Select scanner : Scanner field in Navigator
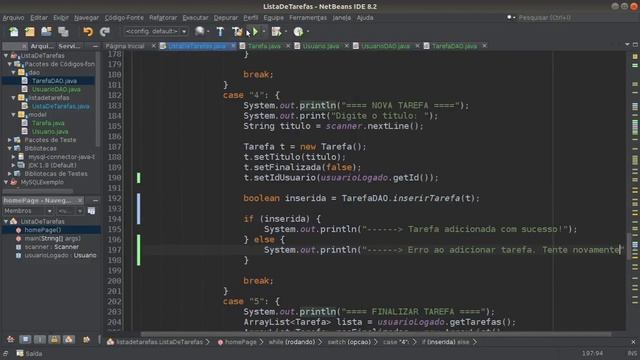Screen dimensions: 640x360 click(51, 247)
